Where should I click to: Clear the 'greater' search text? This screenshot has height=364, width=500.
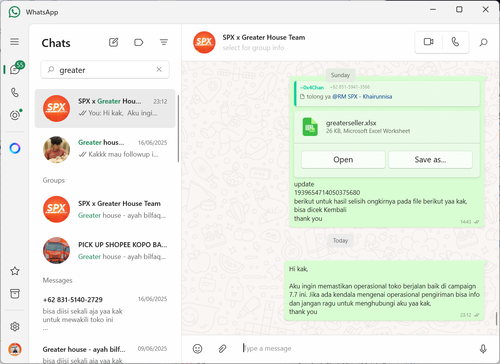point(159,69)
